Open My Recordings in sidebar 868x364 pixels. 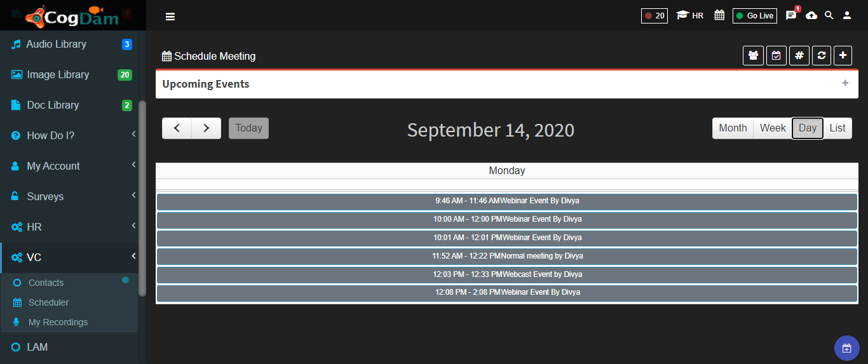(58, 322)
